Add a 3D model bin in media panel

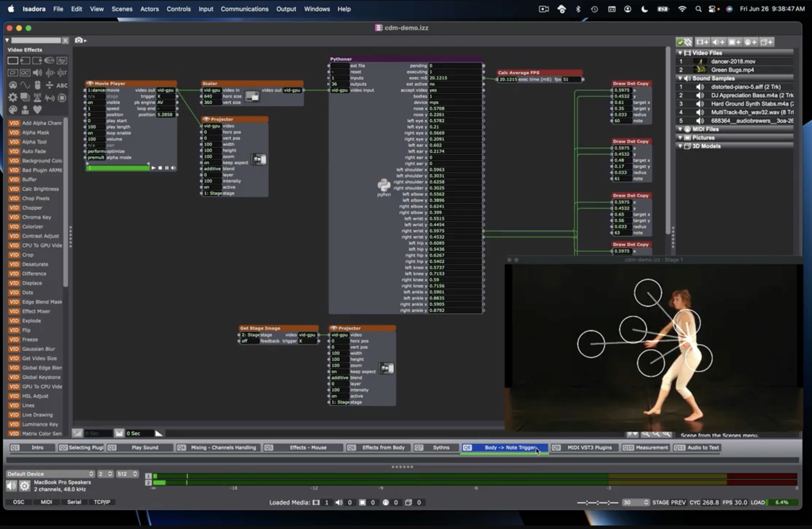pos(766,42)
